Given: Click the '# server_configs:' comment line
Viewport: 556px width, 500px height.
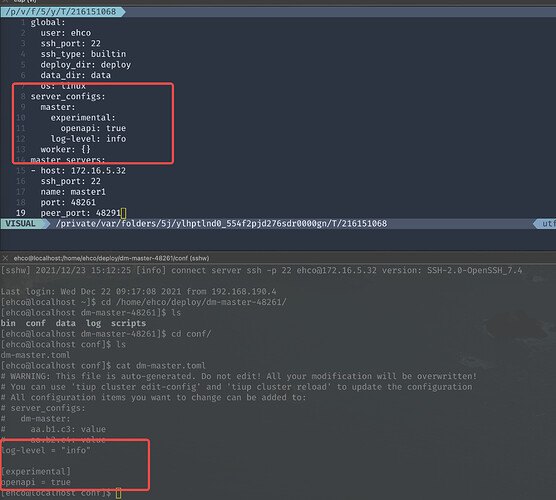Looking at the screenshot, I should 43,408.
